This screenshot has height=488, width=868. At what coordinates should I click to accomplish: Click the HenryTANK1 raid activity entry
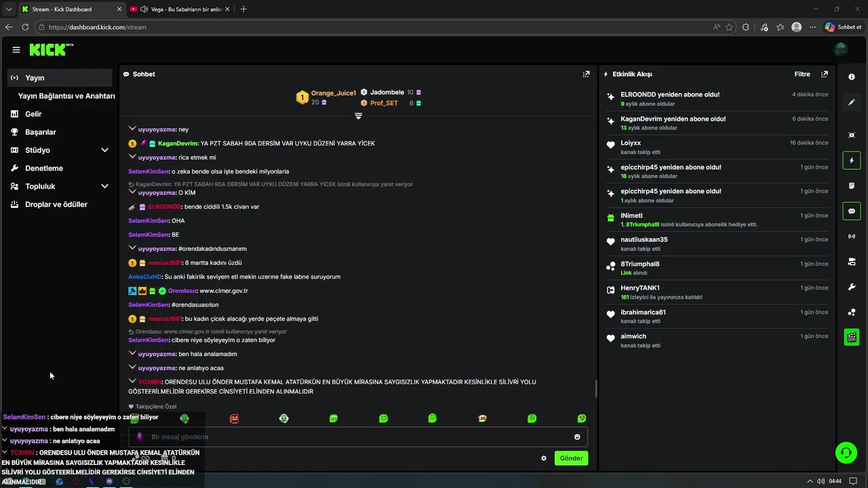717,292
